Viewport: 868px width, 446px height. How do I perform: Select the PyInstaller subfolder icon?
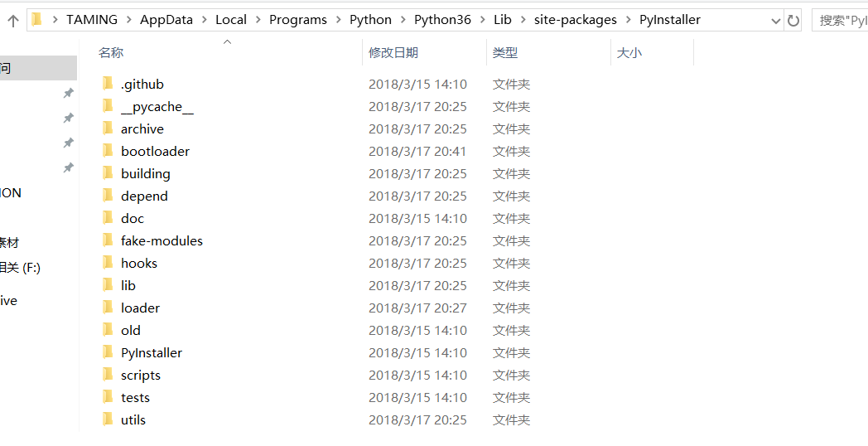(x=108, y=352)
